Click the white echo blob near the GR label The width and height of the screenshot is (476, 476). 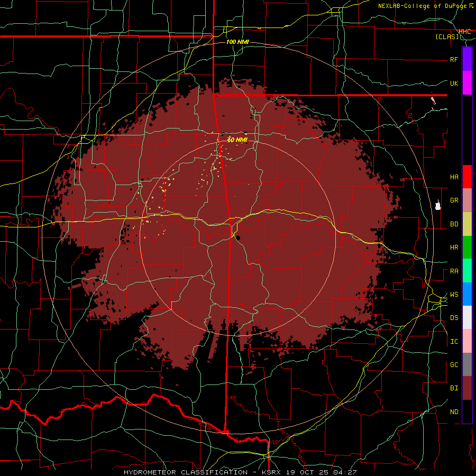tap(438, 205)
